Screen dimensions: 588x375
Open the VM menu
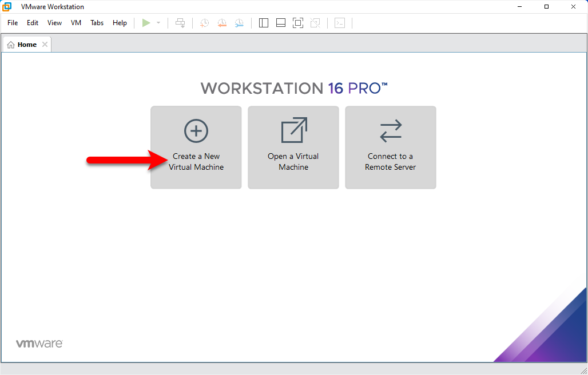[x=76, y=23]
